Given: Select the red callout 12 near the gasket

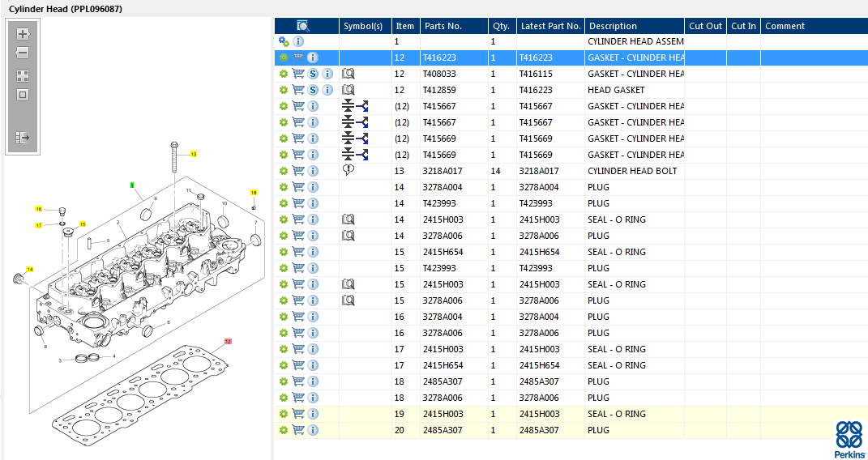Looking at the screenshot, I should point(228,342).
